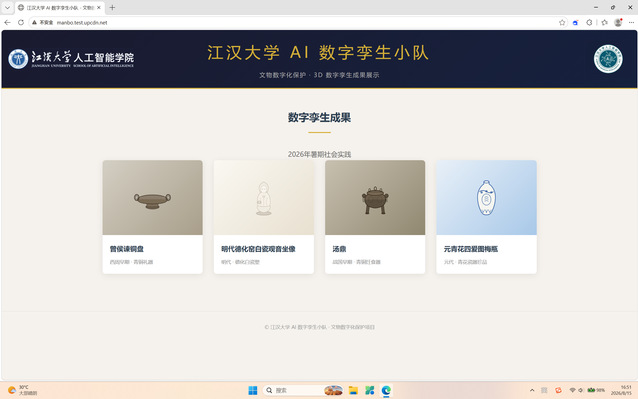The image size is (638, 399).
Task: Open the three-dot browser settings menu
Action: (631, 22)
